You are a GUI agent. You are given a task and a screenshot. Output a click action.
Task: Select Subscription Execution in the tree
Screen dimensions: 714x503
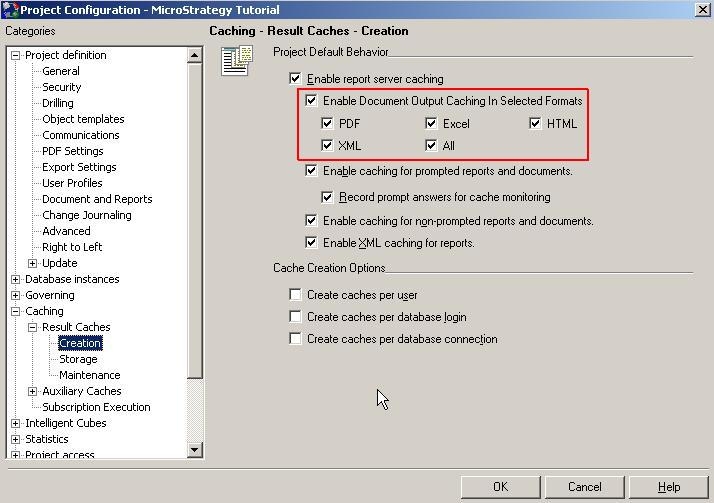coord(96,407)
